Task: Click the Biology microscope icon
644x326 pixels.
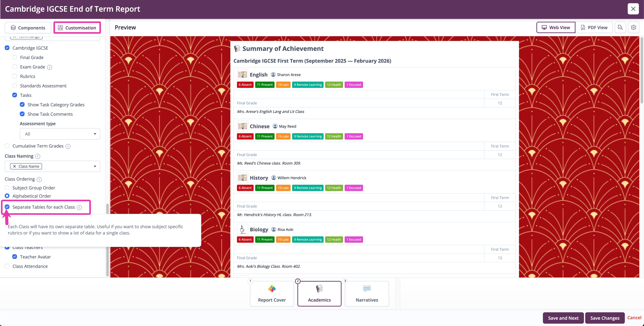Action: pos(242,229)
